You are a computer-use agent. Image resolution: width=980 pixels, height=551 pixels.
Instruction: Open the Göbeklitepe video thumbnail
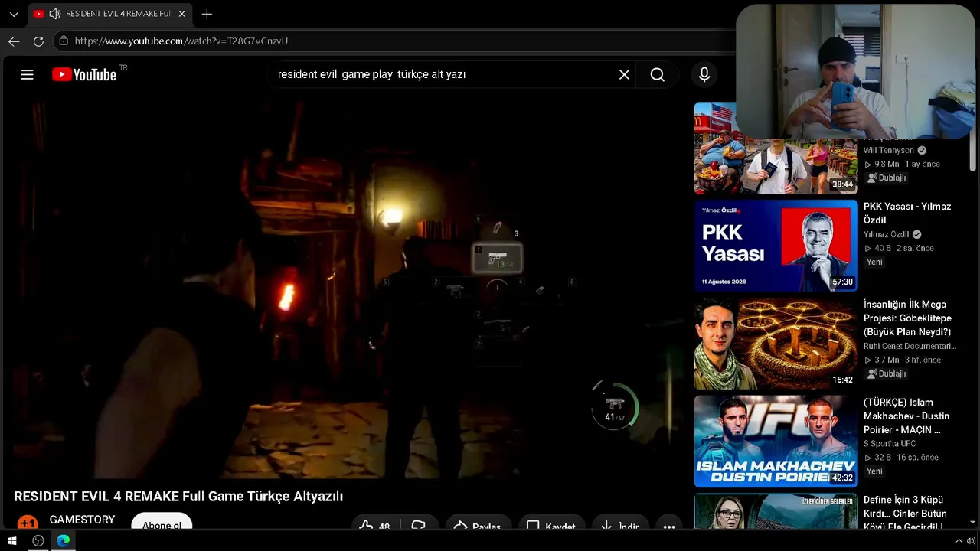[776, 344]
